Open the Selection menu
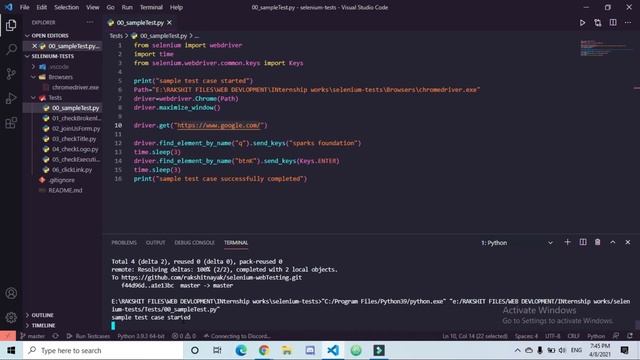The image size is (640, 360). coord(67,7)
